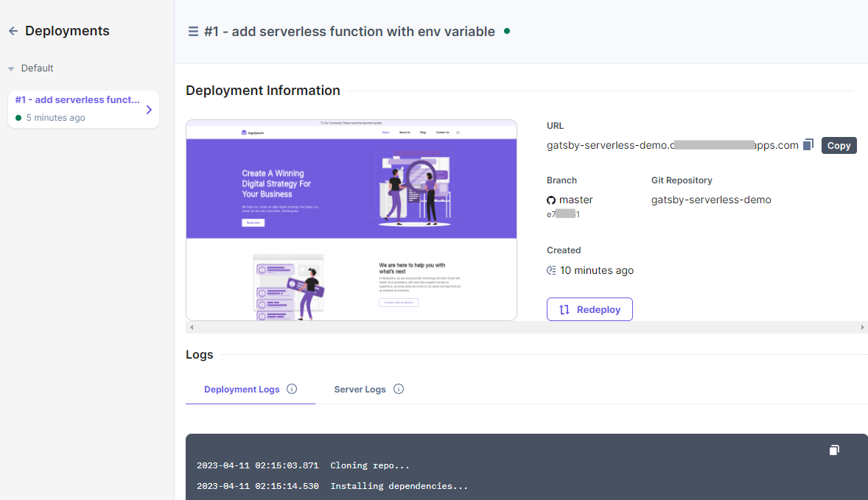The width and height of the screenshot is (868, 500).
Task: Click the GitHub icon next to master branch
Action: tap(551, 199)
